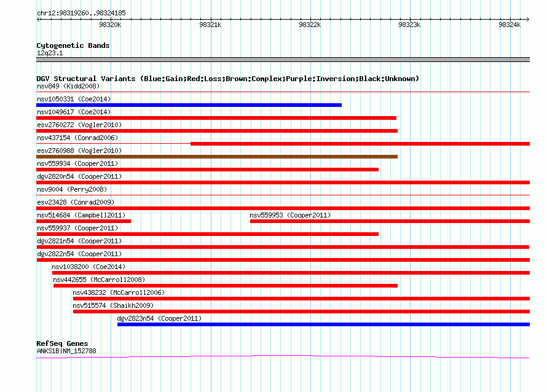Open nsv437154 (Conrad2006) label
The width and height of the screenshot is (547, 392).
(77, 138)
